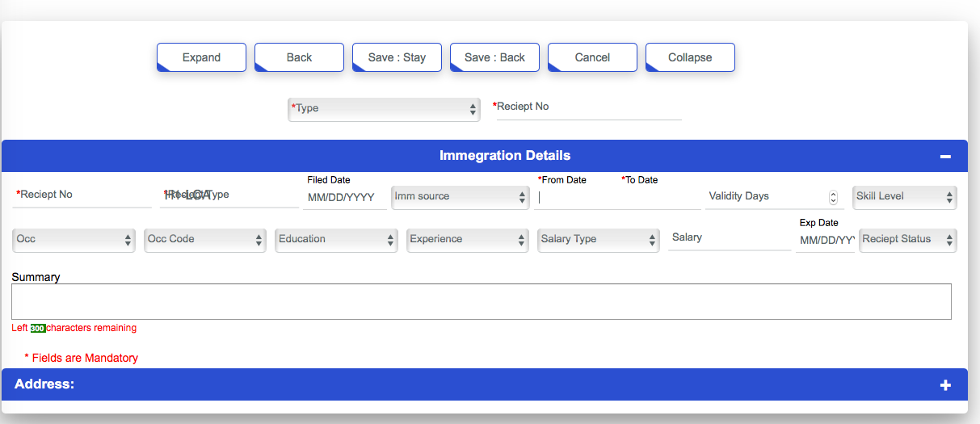Select the Occ Code dropdown

[x=204, y=240]
